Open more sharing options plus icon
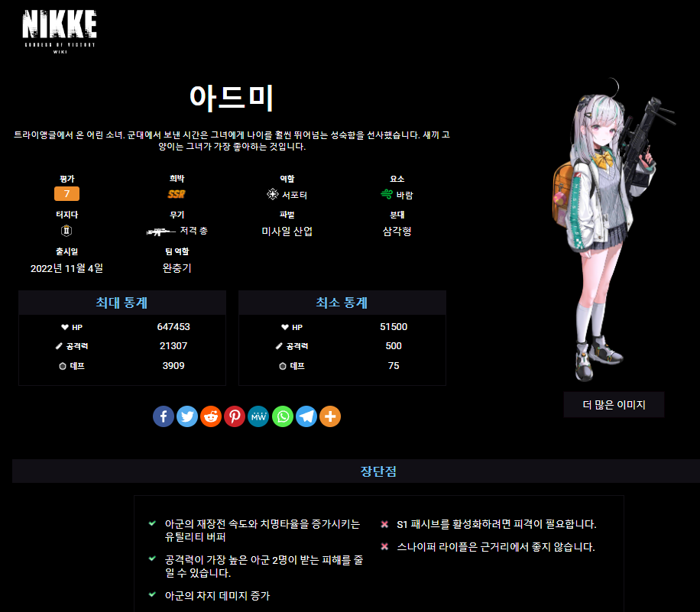This screenshot has height=612, width=700. [x=330, y=416]
